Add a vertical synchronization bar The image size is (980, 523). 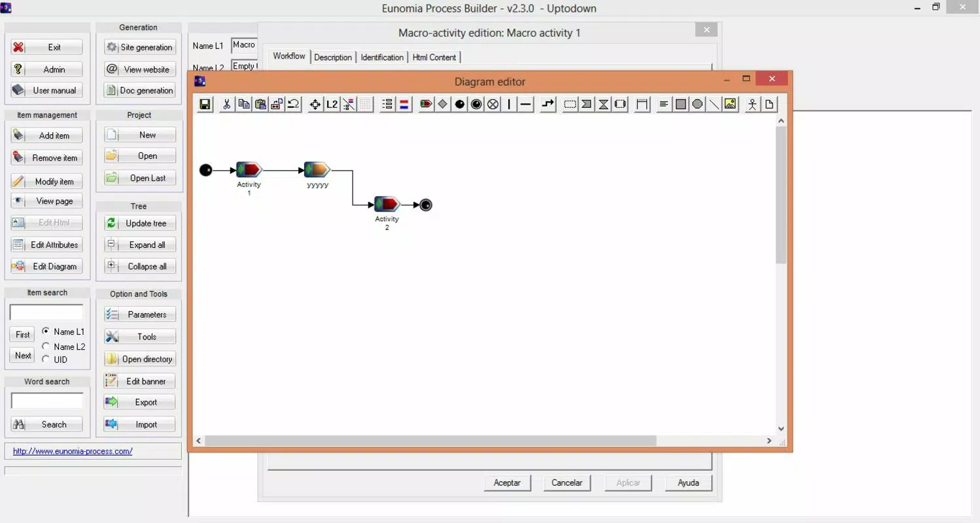[x=509, y=104]
